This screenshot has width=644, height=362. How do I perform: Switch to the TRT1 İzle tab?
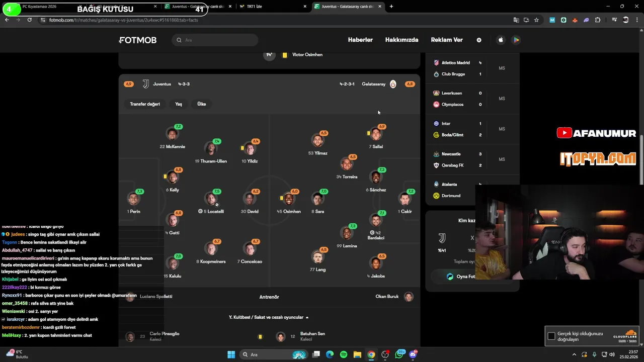(x=272, y=7)
